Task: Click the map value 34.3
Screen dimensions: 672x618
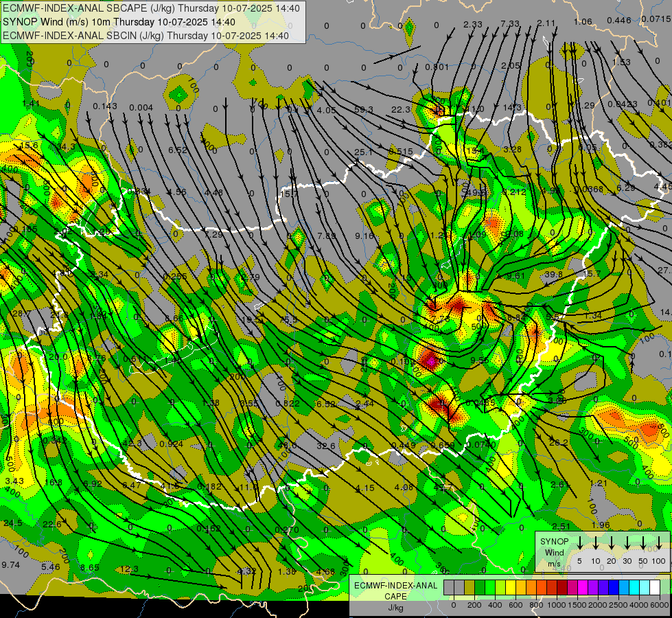Action: tap(66, 147)
